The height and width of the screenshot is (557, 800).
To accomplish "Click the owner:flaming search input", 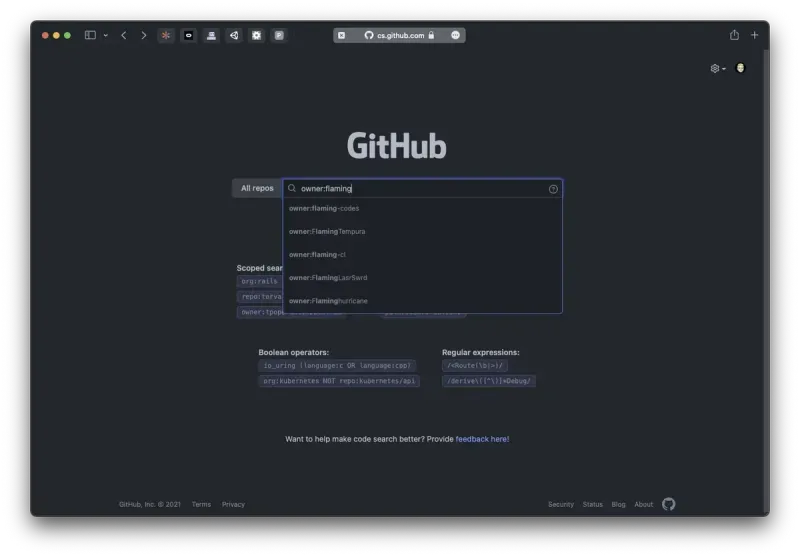I will coord(423,189).
